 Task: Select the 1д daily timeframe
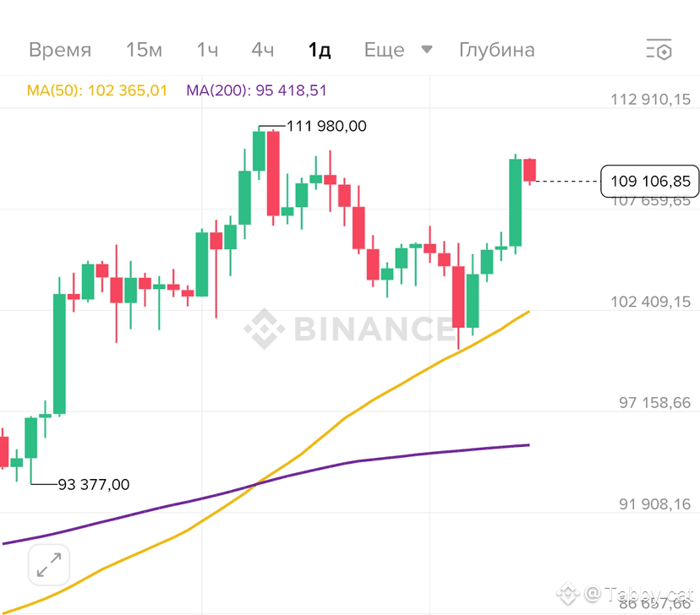point(320,50)
